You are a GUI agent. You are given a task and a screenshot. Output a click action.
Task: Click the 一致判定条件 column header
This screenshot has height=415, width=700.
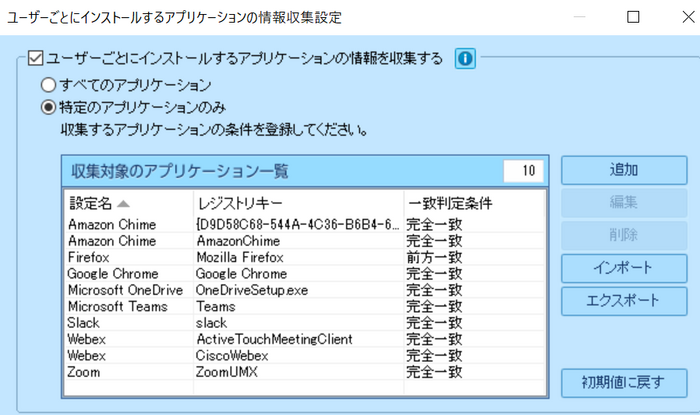(474, 203)
